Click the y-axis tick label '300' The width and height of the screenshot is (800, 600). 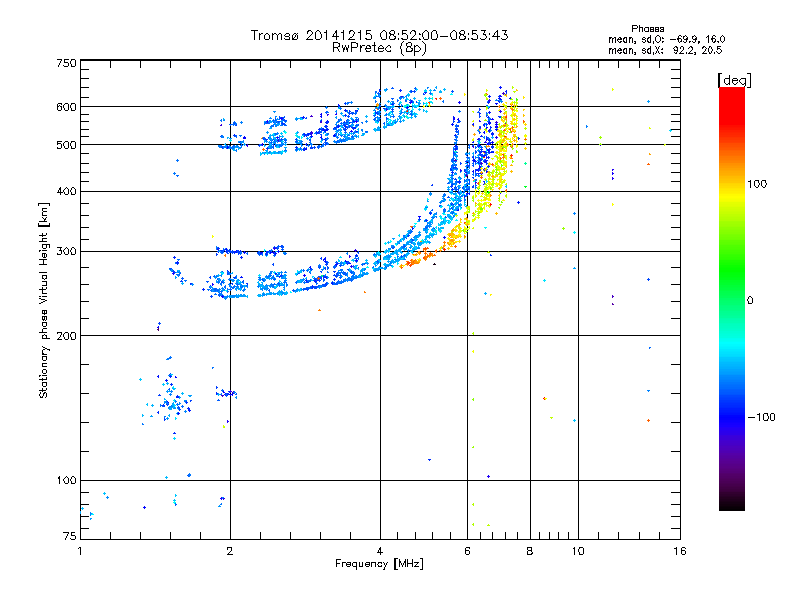(x=67, y=252)
